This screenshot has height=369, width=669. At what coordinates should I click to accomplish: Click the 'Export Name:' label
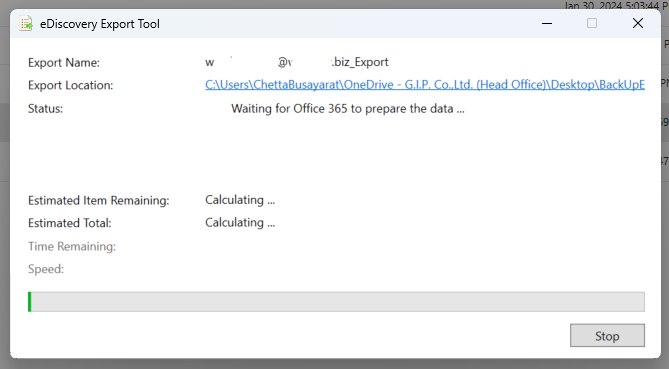click(x=64, y=63)
